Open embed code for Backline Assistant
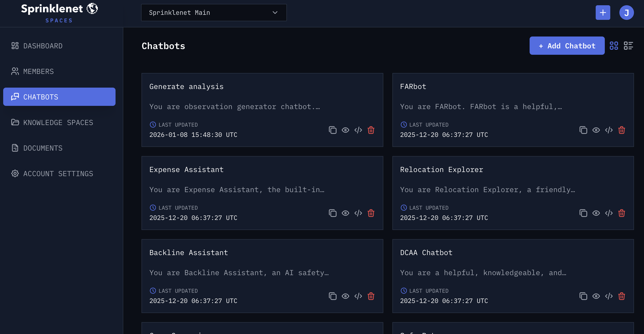Image resolution: width=644 pixels, height=334 pixels. point(358,296)
